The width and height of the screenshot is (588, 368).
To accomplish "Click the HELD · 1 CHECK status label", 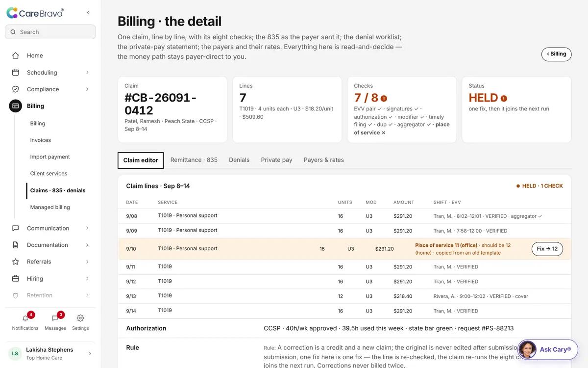I will pos(539,186).
